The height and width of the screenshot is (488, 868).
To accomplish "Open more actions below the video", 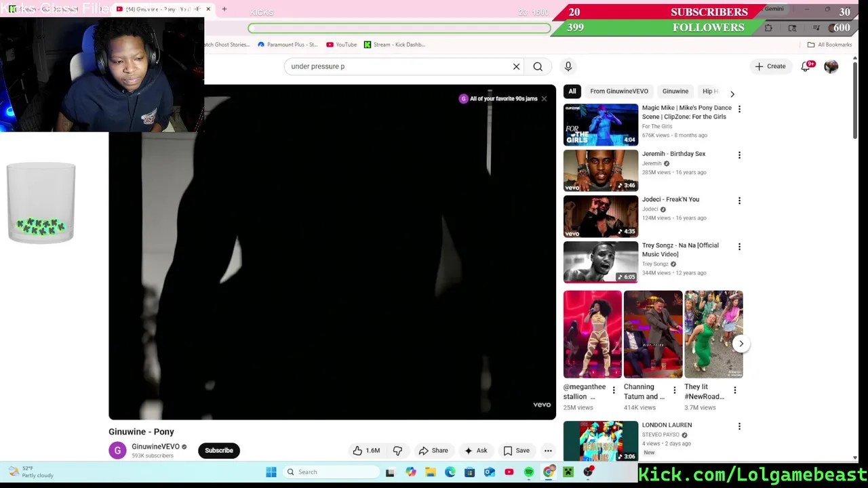I will click(548, 451).
